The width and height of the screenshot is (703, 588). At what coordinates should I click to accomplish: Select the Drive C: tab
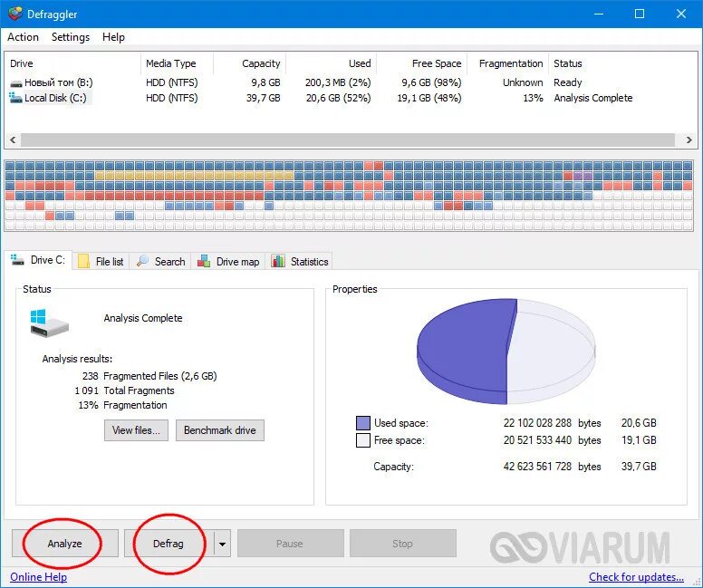point(38,260)
